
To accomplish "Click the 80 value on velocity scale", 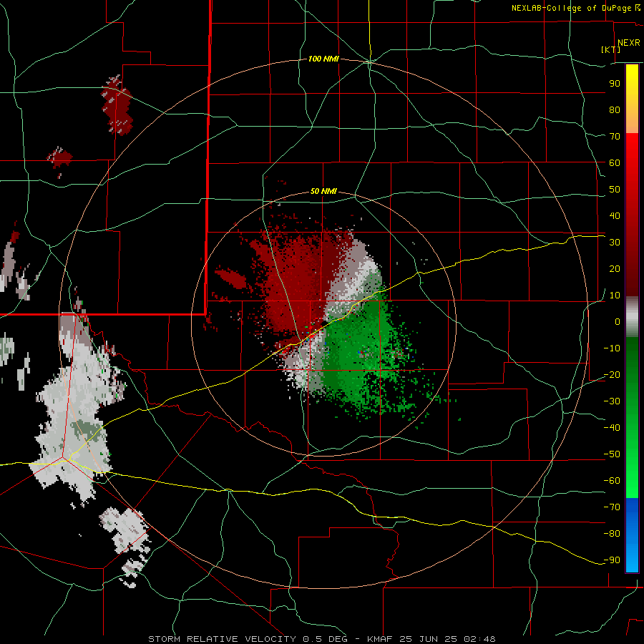I will [615, 110].
